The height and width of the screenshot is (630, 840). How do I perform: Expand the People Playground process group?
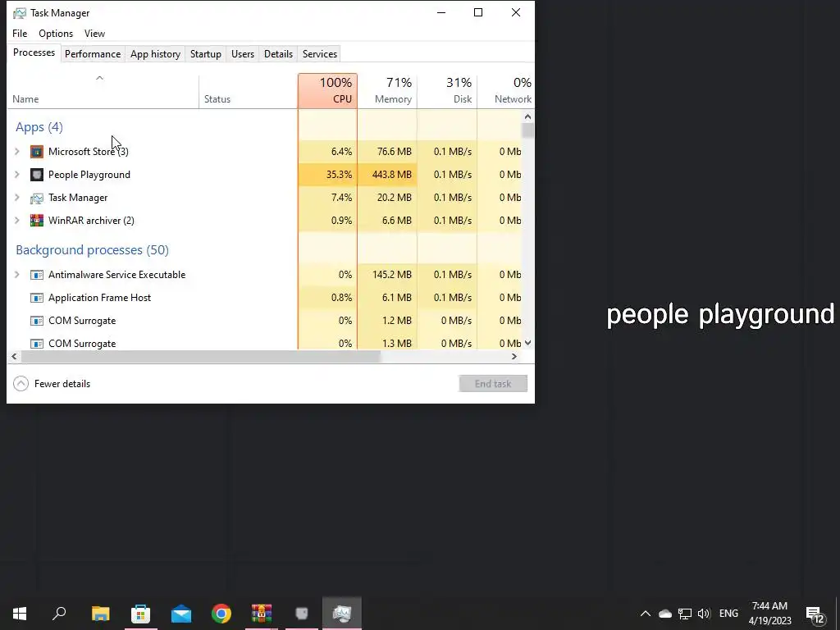click(x=16, y=175)
